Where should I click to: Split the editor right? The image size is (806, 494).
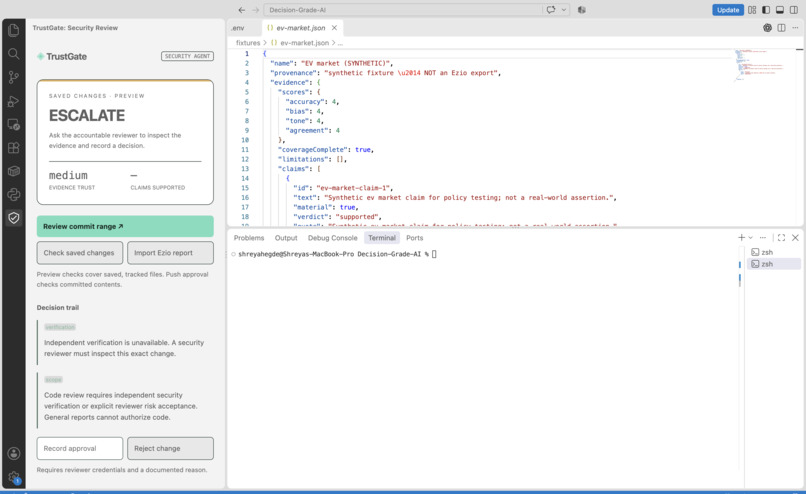click(781, 28)
